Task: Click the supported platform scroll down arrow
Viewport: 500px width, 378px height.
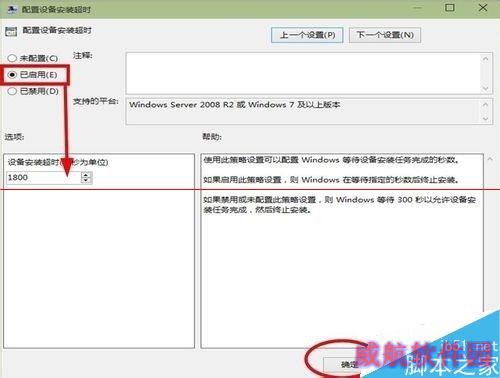Action: pyautogui.click(x=486, y=119)
